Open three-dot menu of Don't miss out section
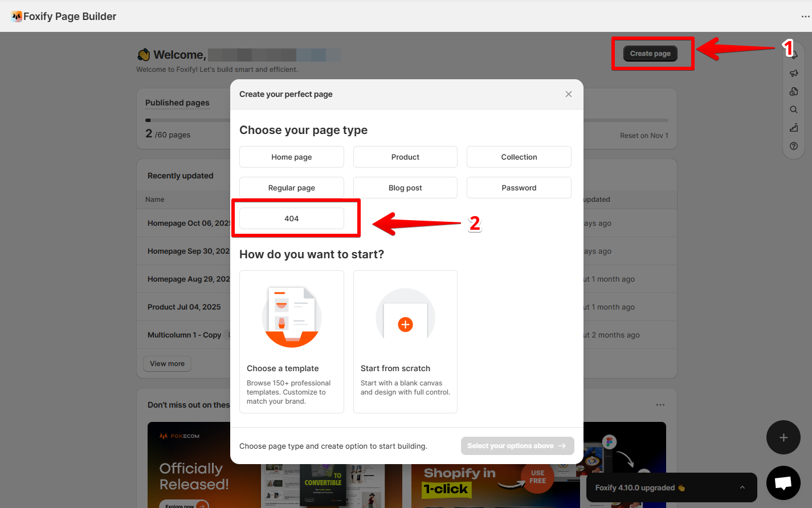The height and width of the screenshot is (508, 812). tap(660, 405)
